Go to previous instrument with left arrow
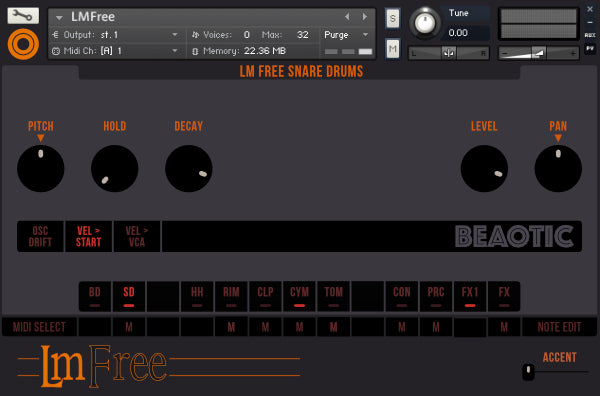 click(347, 16)
